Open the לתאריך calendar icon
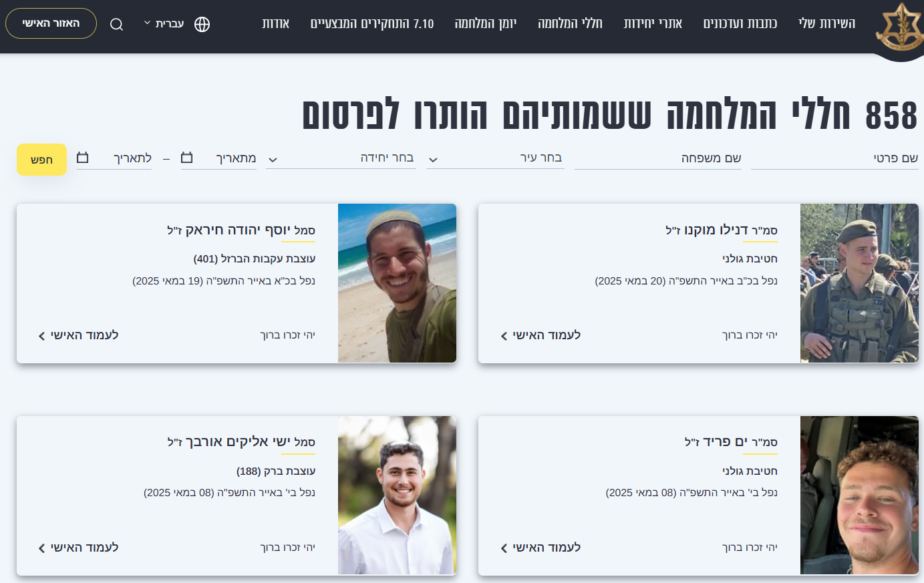 coord(83,158)
